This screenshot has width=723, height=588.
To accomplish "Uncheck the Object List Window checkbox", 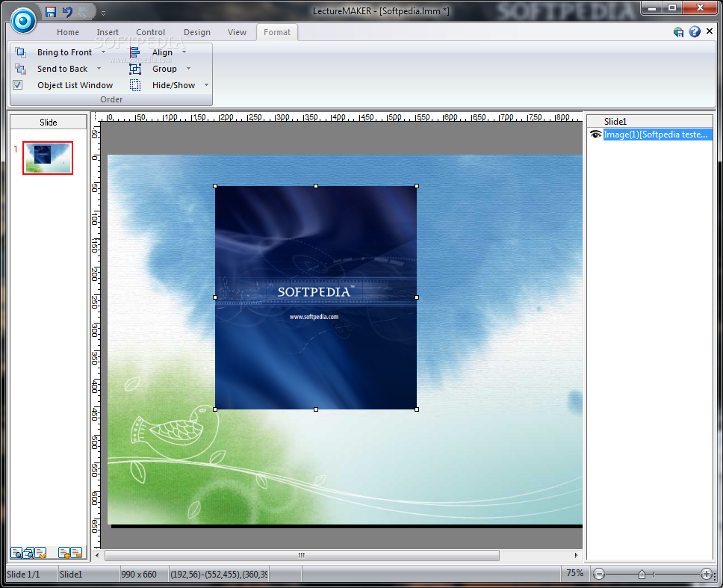I will click(x=18, y=85).
